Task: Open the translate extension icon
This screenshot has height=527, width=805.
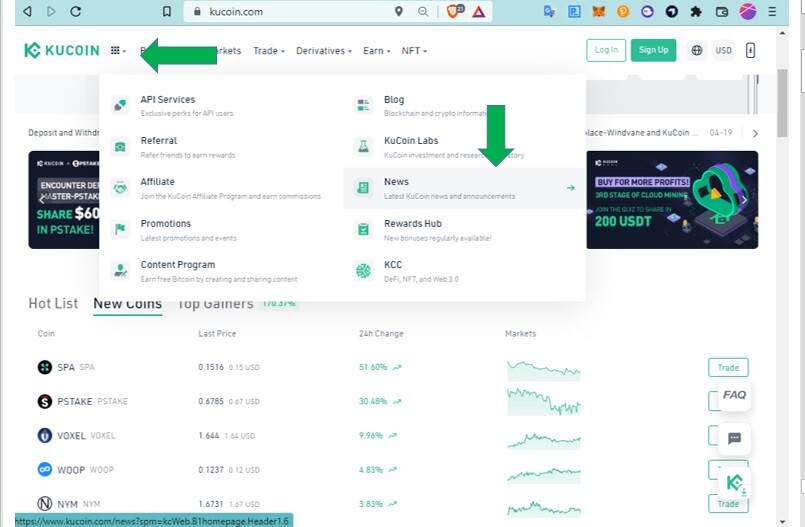Action: (549, 11)
